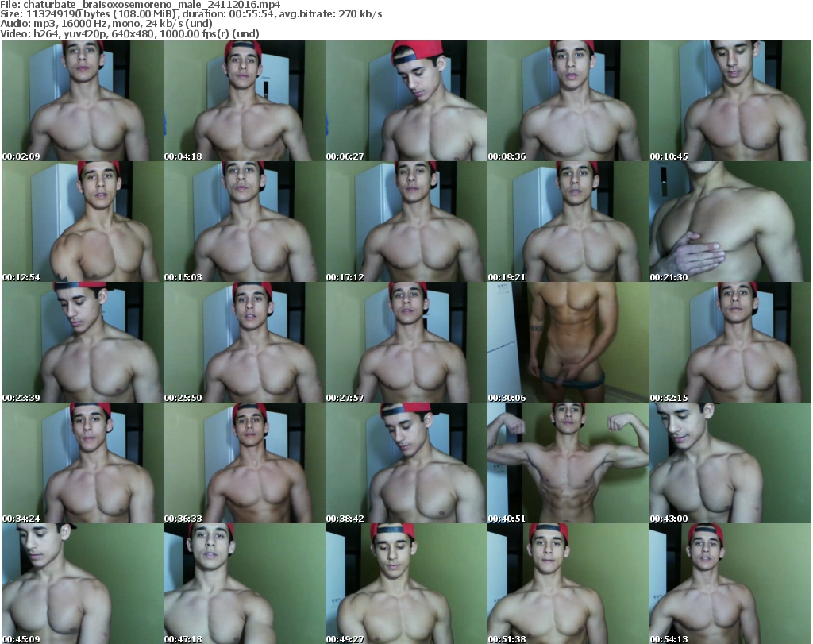813x644 pixels.
Task: Select the thumbnail labeled 00:51:38
Action: coord(568,584)
